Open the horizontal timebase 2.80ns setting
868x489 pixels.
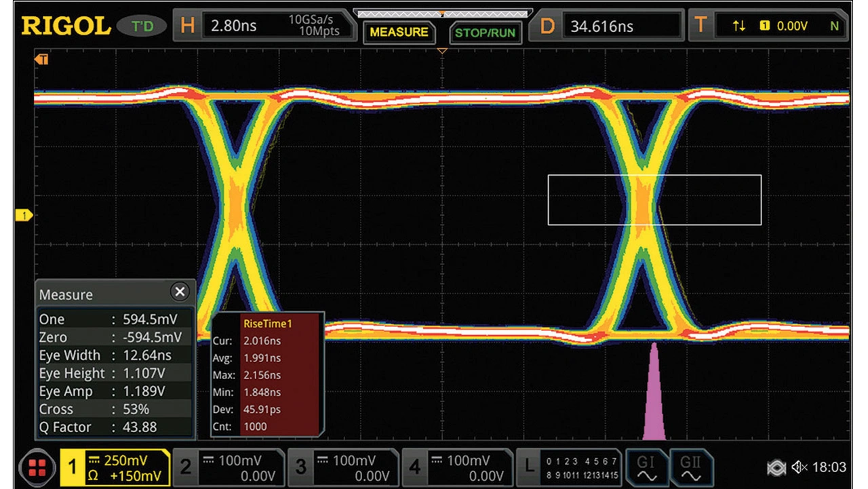click(x=264, y=26)
